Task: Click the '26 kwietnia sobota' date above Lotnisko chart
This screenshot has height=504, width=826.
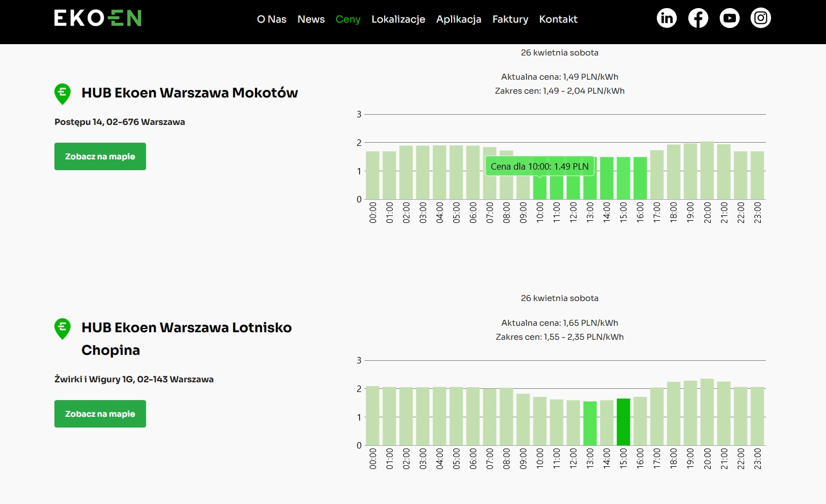Action: tap(560, 298)
